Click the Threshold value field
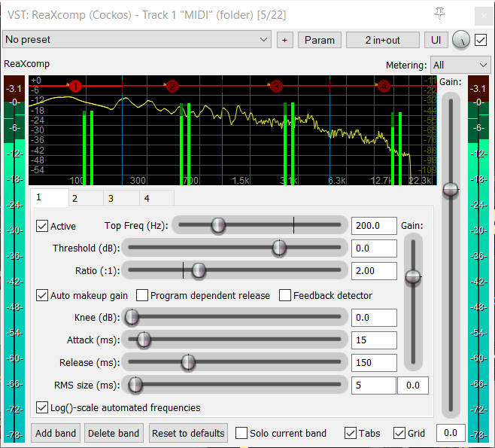This screenshot has height=448, width=495. 374,248
